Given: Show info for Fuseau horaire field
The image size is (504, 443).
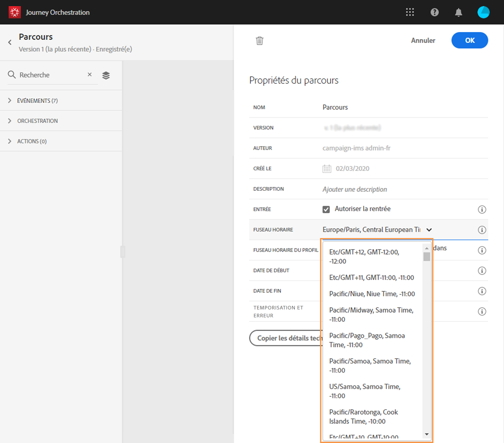Looking at the screenshot, I should tap(482, 230).
